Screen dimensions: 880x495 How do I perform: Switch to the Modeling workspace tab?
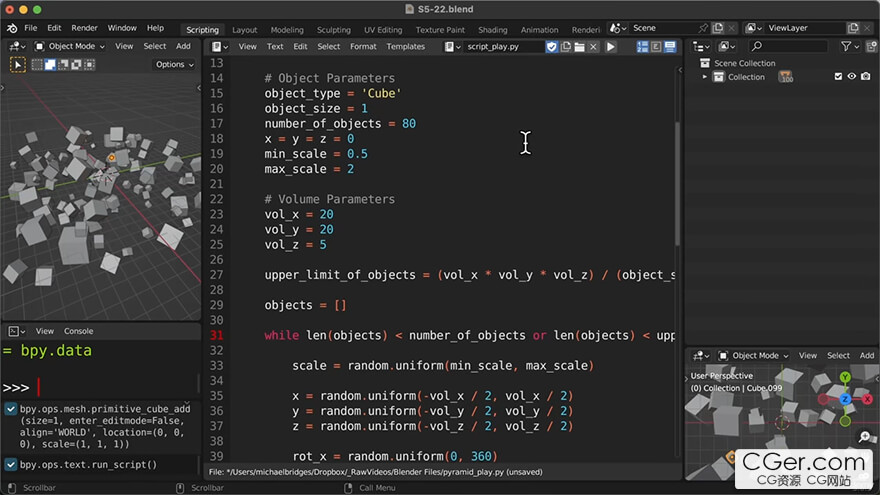coord(287,30)
